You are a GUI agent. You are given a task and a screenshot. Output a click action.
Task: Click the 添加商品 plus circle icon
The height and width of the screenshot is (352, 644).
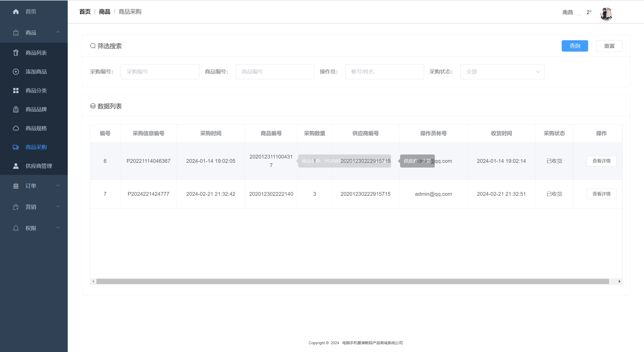click(16, 72)
